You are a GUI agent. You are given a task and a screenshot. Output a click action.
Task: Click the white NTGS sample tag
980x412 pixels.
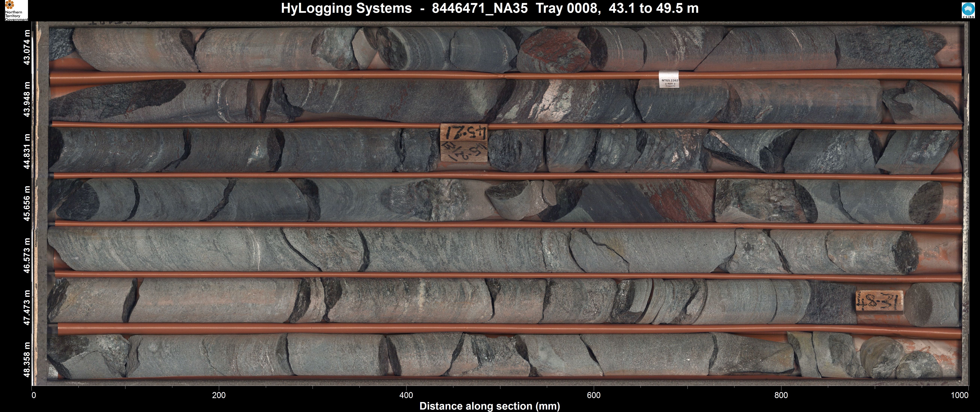pos(668,79)
